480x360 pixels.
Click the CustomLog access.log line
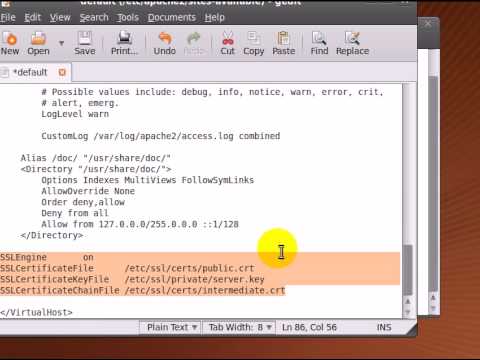click(x=161, y=136)
